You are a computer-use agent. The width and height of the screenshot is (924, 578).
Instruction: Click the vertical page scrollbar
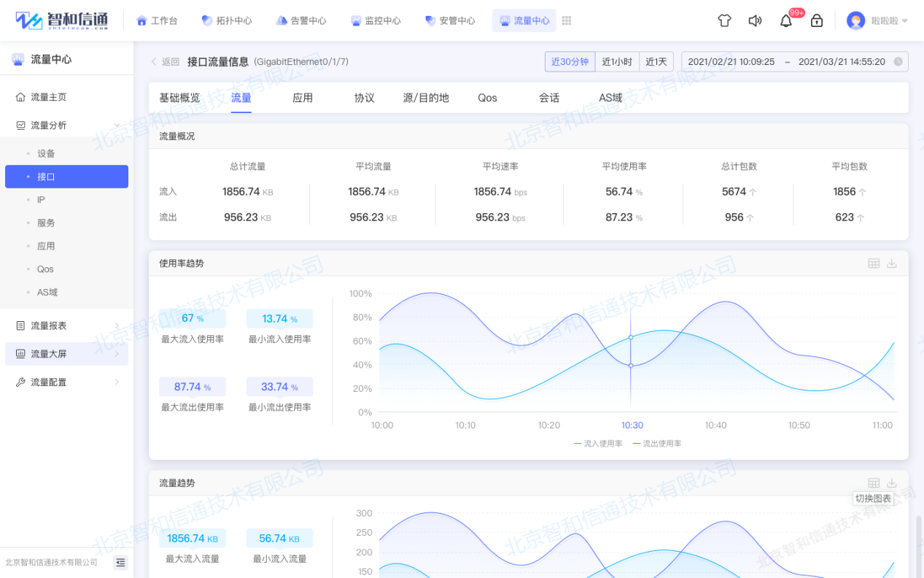tap(919, 547)
